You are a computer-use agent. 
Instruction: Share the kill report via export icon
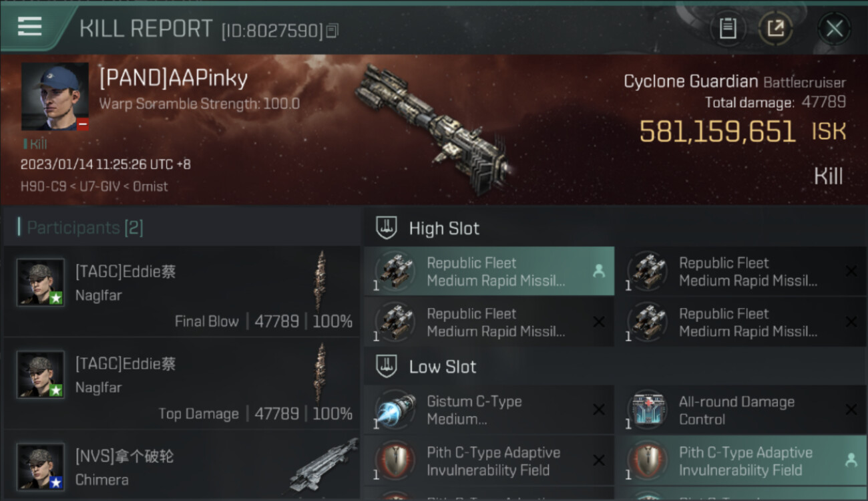(776, 28)
